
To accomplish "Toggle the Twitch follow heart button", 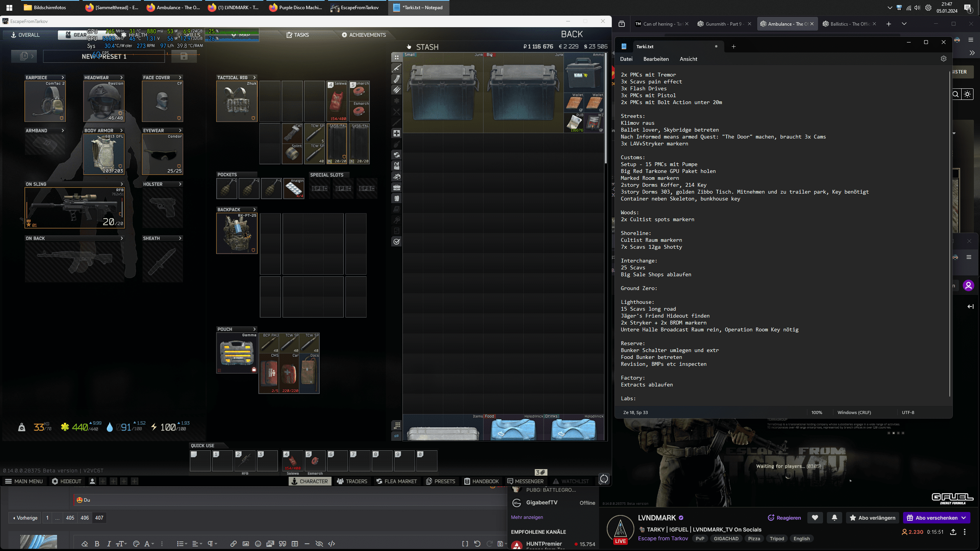I will 815,518.
